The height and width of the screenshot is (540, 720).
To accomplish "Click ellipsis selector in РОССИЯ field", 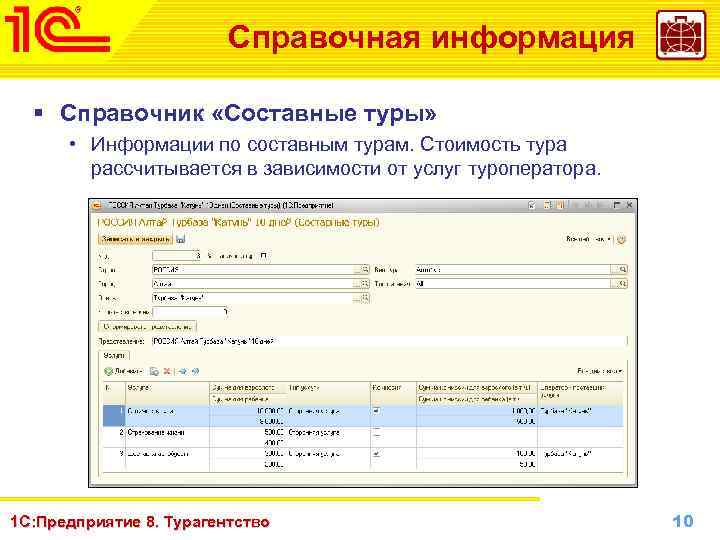I will tap(357, 270).
